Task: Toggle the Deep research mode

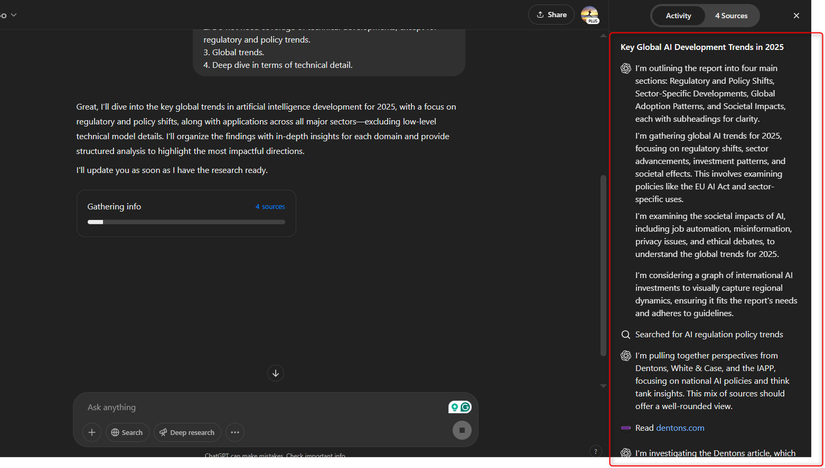Action: (186, 432)
